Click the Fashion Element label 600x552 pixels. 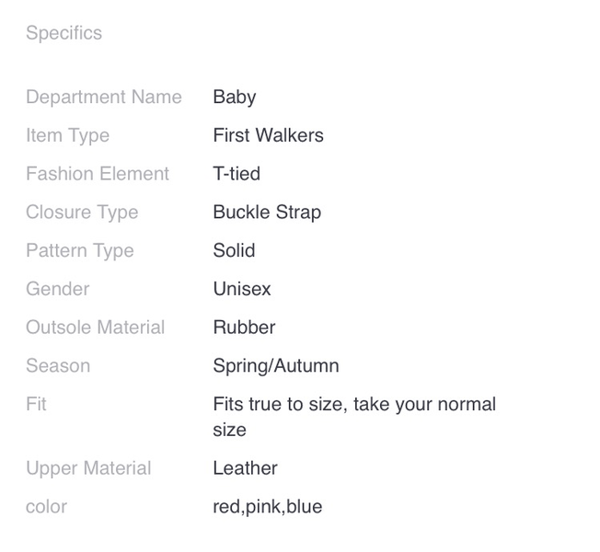98,174
